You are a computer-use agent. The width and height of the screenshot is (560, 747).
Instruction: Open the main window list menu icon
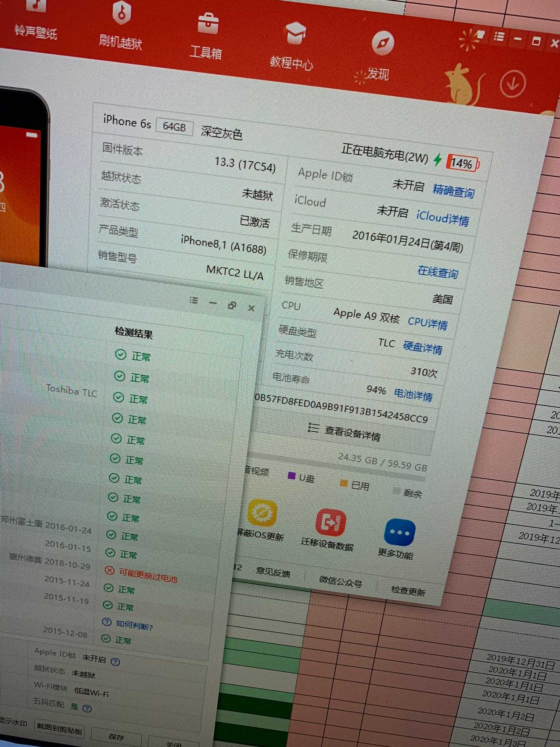(x=499, y=36)
